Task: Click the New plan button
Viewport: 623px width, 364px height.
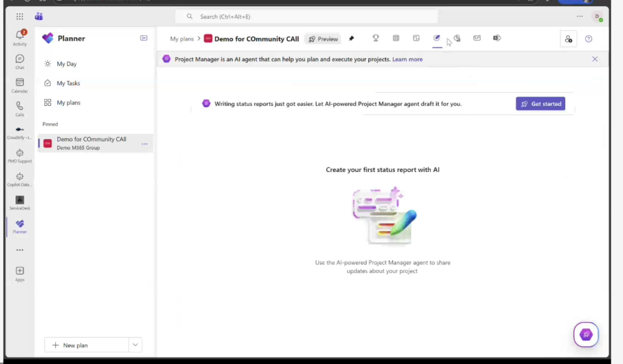Action: (x=86, y=345)
